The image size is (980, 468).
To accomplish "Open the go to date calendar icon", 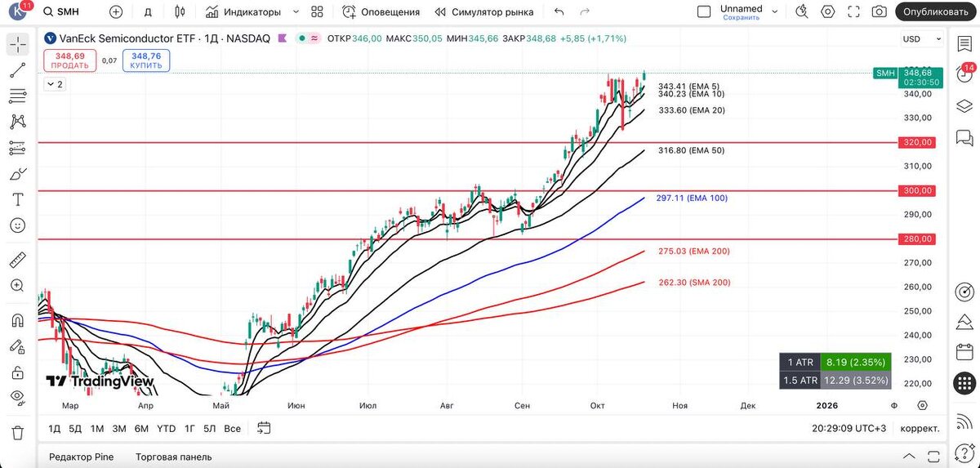I will click(263, 428).
